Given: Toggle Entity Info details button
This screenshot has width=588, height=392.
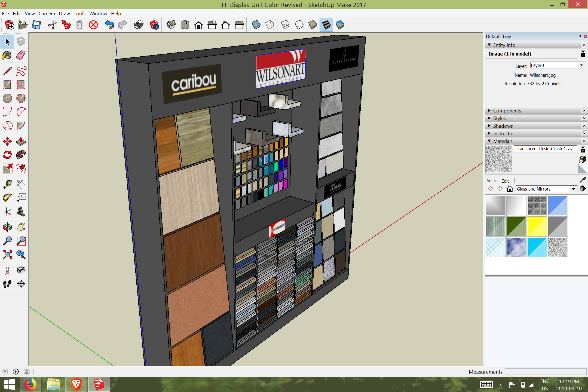Looking at the screenshot, I should (583, 54).
